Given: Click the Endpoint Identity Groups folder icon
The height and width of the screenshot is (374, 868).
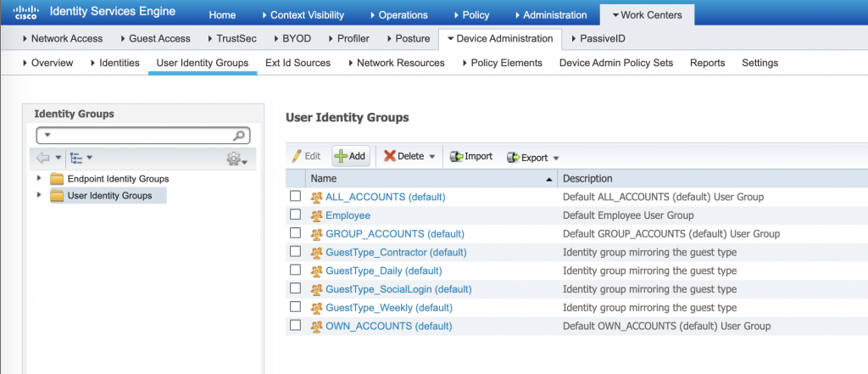Looking at the screenshot, I should (x=57, y=179).
